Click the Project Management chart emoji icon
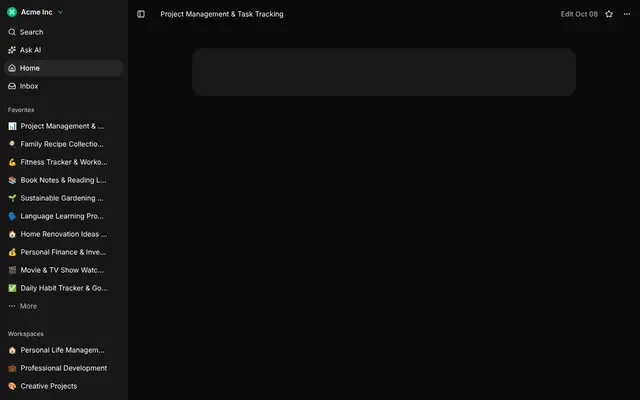Viewport: 640px width, 400px height. [x=12, y=126]
